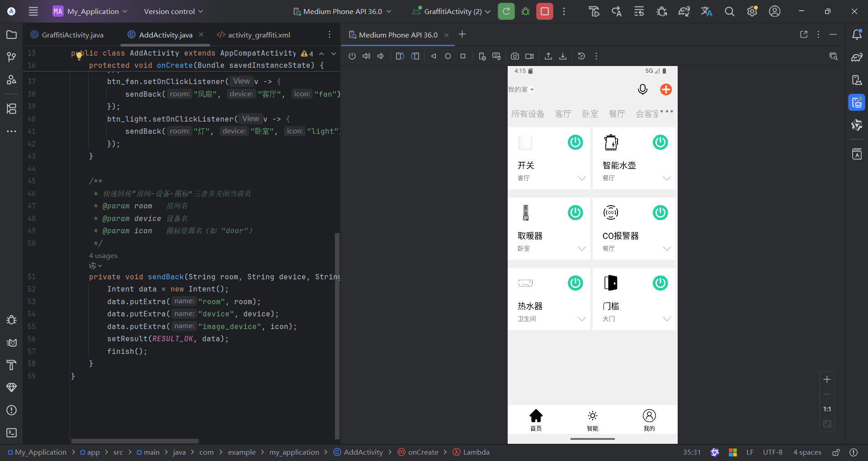Viewport: 868px width, 461px height.
Task: Toggle power for the 开关 device
Action: click(575, 142)
